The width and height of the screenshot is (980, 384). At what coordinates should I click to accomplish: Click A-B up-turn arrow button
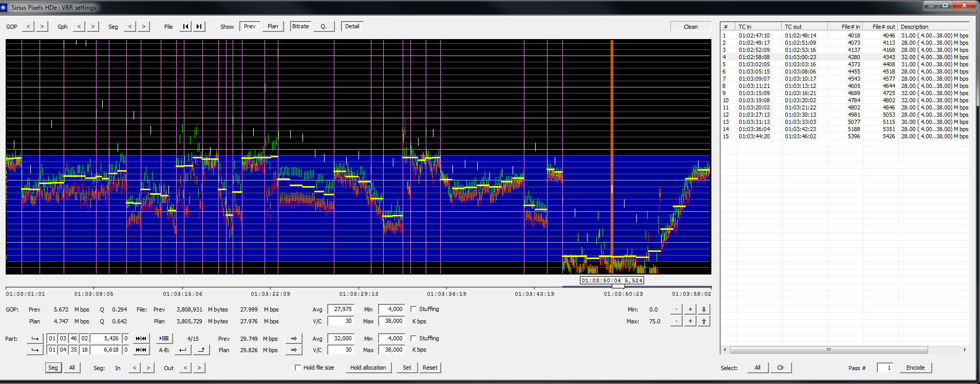click(201, 350)
